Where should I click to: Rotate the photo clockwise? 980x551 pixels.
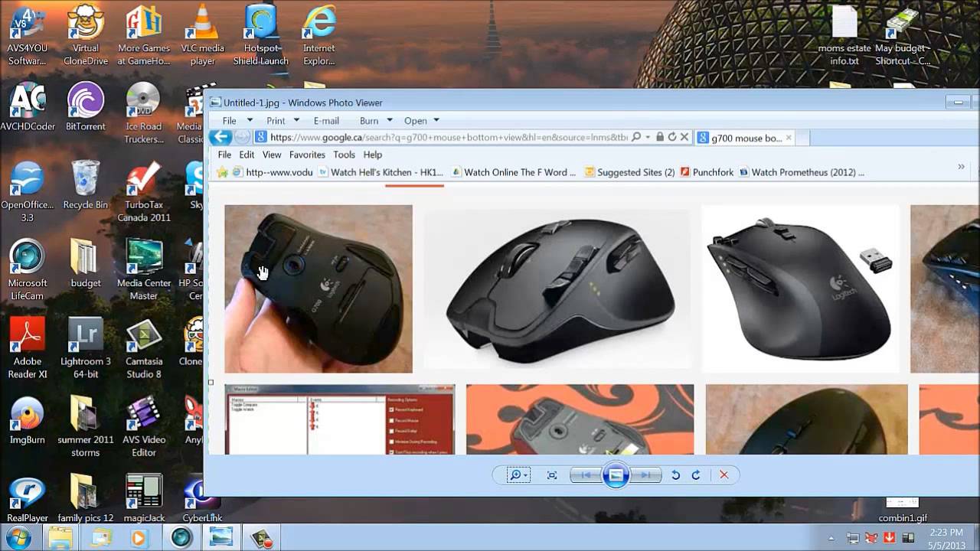point(696,475)
